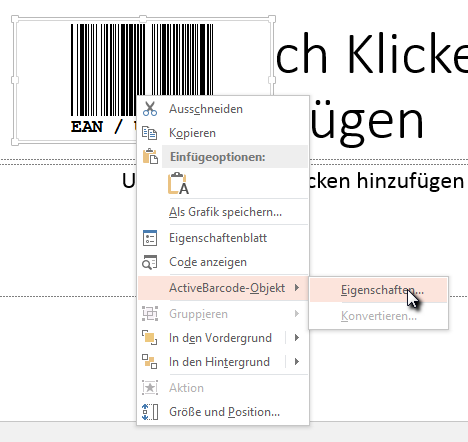Click the Gruppieren icon
The width and height of the screenshot is (468, 442).
[150, 314]
